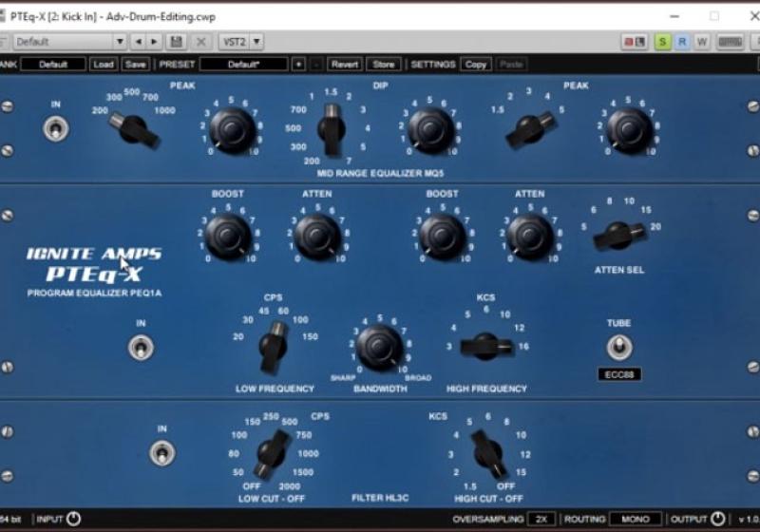This screenshot has width=760, height=532.
Task: Toggle the INPUT power button
Action: pyautogui.click(x=73, y=519)
